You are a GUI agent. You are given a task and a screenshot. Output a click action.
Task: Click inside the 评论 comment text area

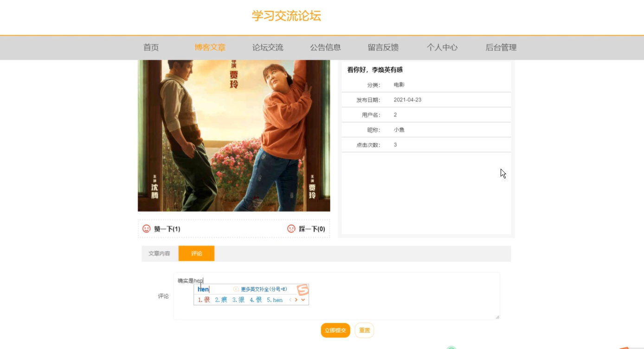(337, 296)
